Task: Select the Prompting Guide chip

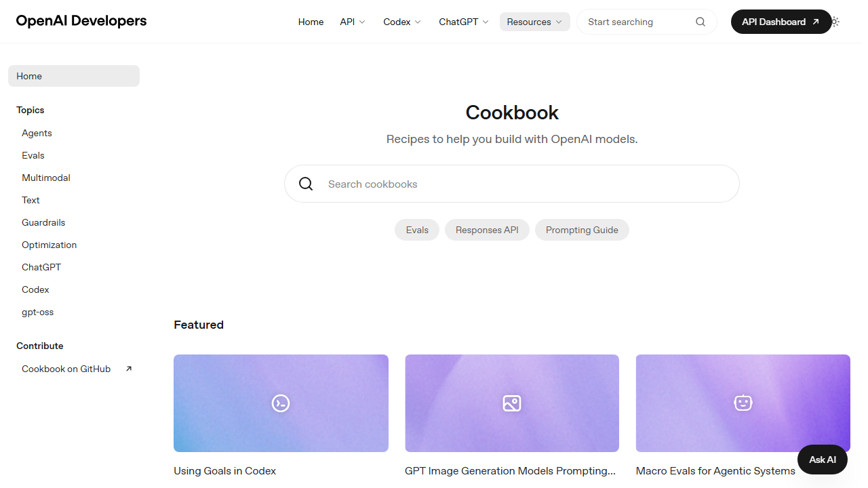Action: 582,230
